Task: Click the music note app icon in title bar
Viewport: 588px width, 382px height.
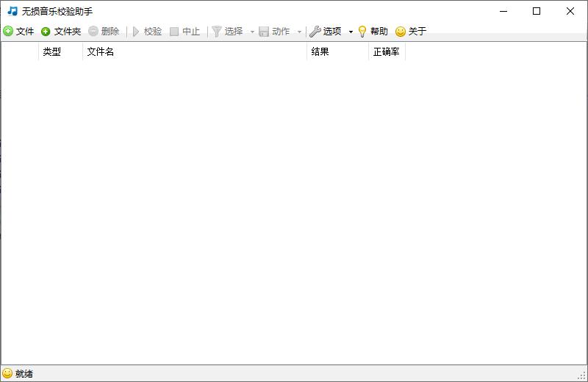Action: (12, 11)
